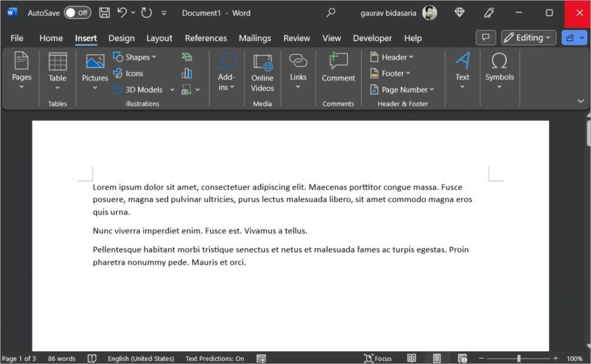Viewport: 591px width, 364px height.
Task: Insert Icons from the Illustrations group
Action: (128, 73)
